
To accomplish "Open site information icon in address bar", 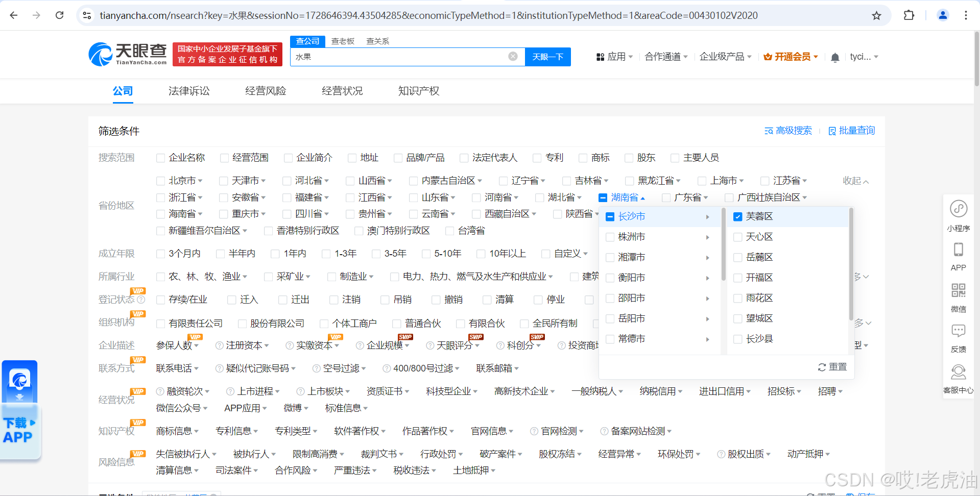I will (87, 15).
